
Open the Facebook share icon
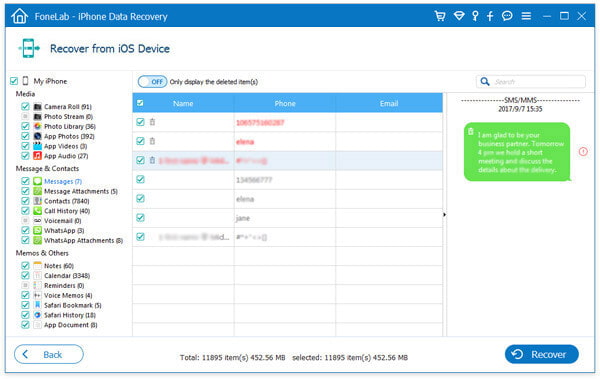490,16
